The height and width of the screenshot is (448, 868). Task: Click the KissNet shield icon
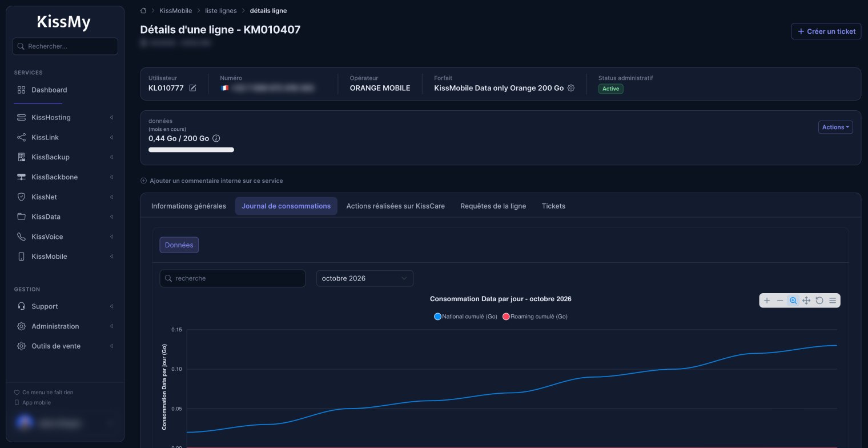[x=22, y=197]
